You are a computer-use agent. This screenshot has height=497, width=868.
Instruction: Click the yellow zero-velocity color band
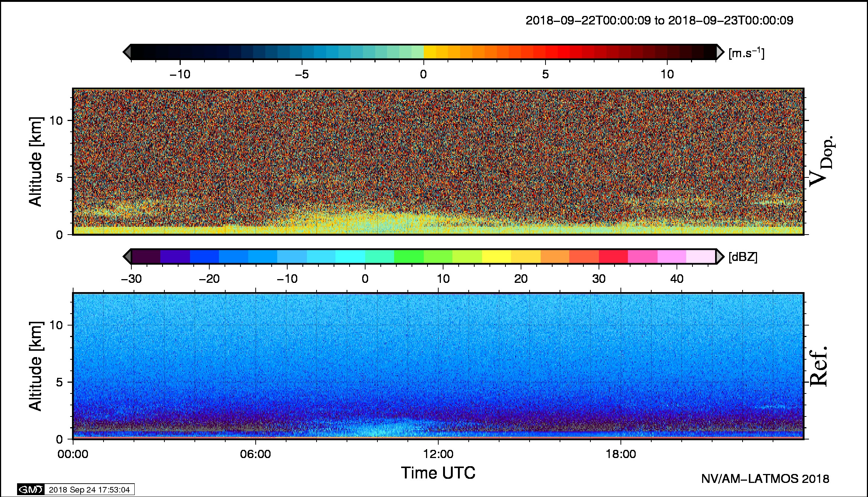click(x=429, y=52)
